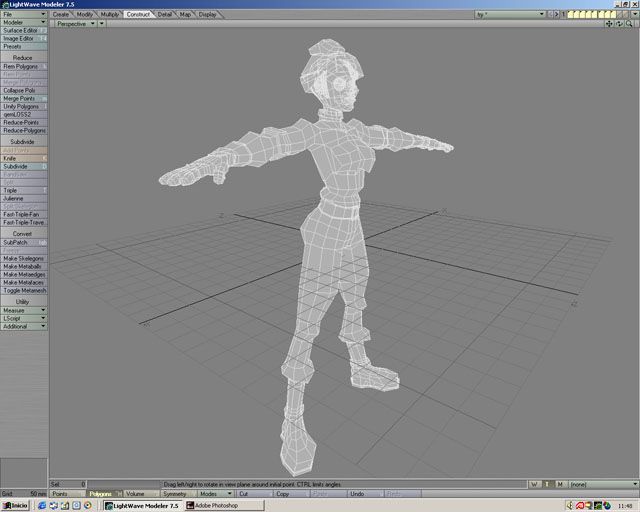
Task: Toggle SubPatch conversion
Action: tap(24, 243)
